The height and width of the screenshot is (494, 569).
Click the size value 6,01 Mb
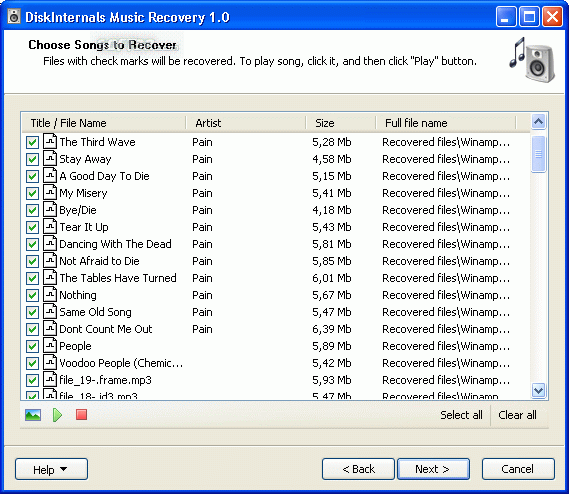tap(332, 278)
